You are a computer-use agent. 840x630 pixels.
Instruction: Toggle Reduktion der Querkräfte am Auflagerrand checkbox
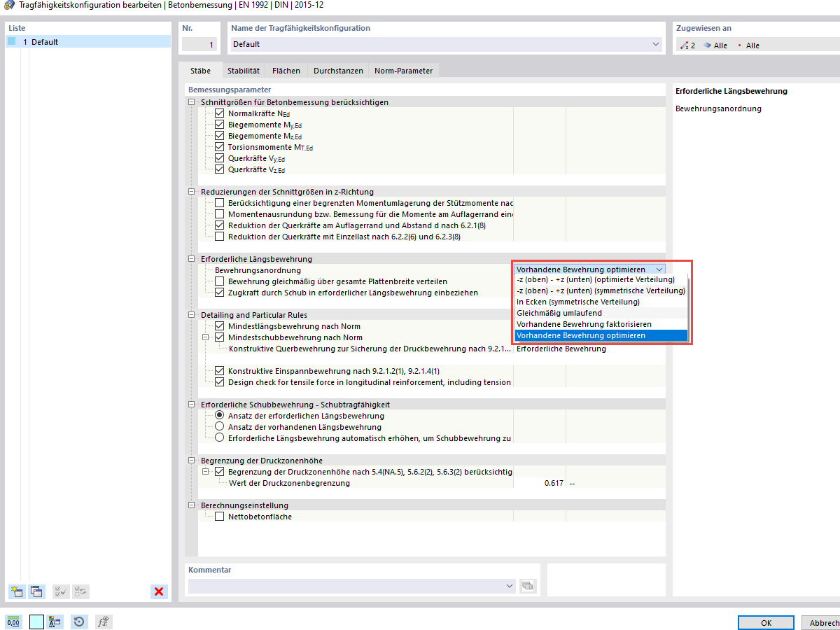[x=220, y=225]
